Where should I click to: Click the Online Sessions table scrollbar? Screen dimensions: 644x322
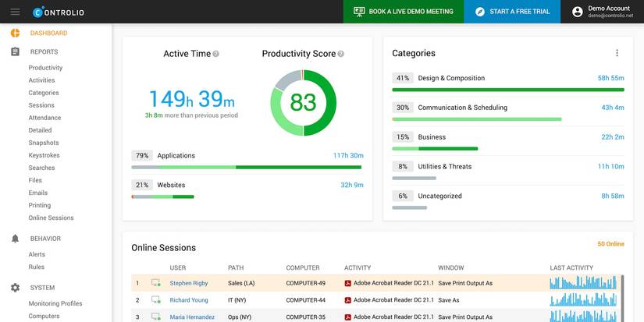[623, 298]
